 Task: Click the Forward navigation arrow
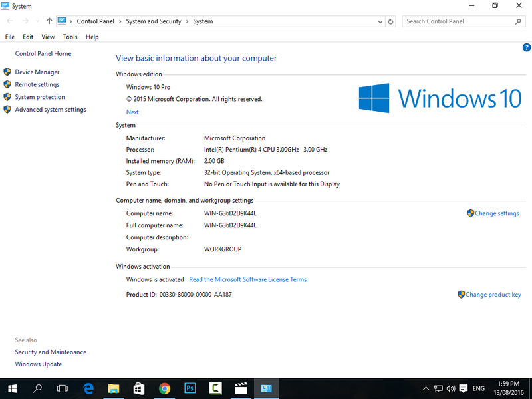coord(25,21)
